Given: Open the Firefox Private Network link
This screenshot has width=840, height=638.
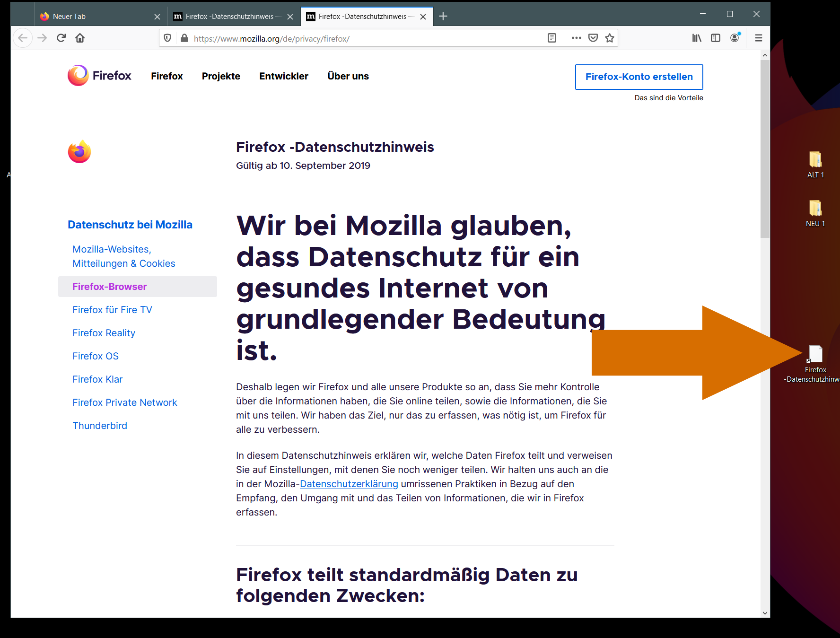Looking at the screenshot, I should (x=125, y=402).
